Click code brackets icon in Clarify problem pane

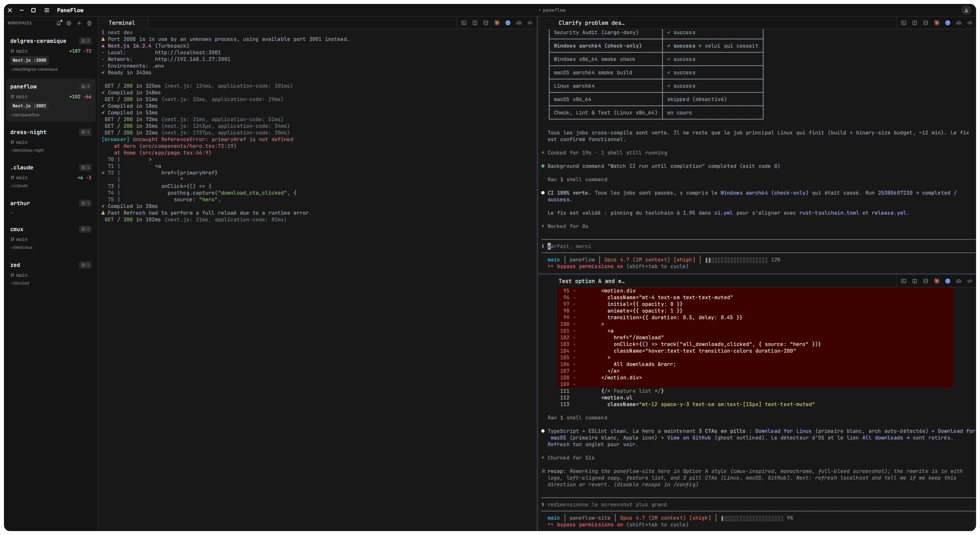pos(970,23)
